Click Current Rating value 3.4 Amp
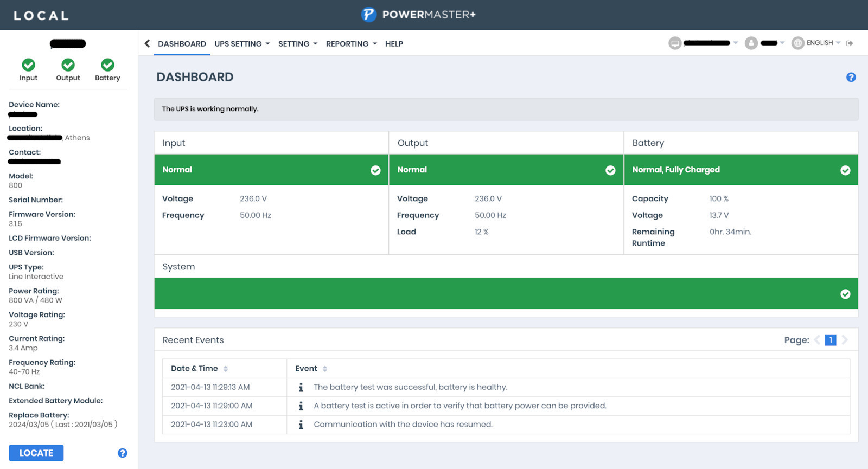 [x=23, y=348]
